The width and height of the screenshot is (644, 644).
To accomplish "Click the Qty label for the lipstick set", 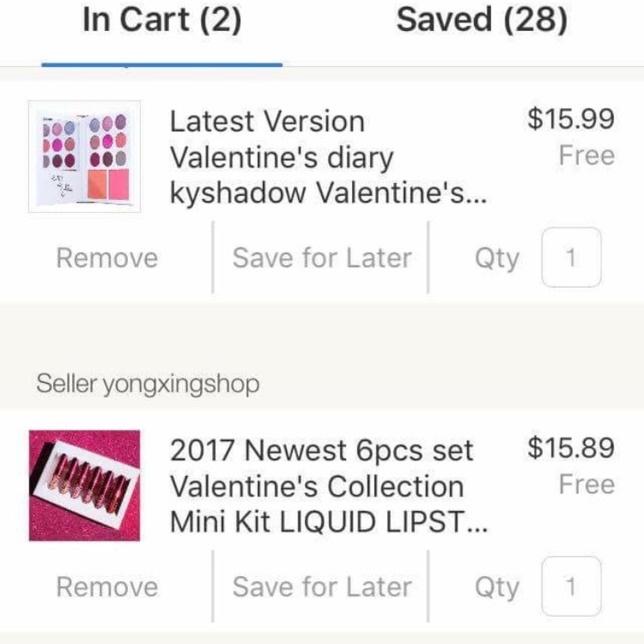I will click(497, 587).
